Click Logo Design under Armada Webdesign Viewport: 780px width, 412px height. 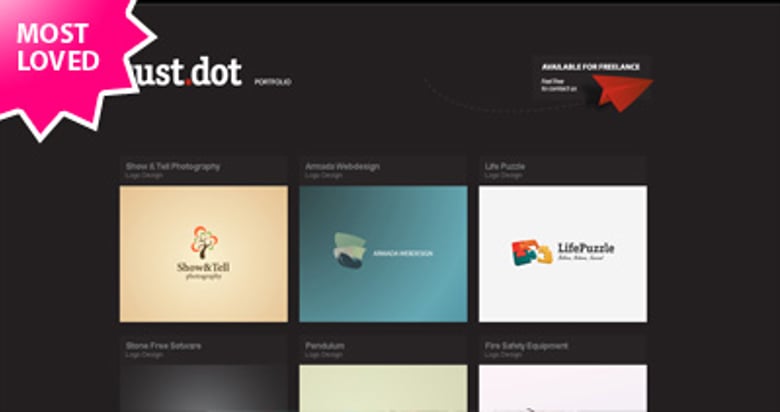click(324, 176)
